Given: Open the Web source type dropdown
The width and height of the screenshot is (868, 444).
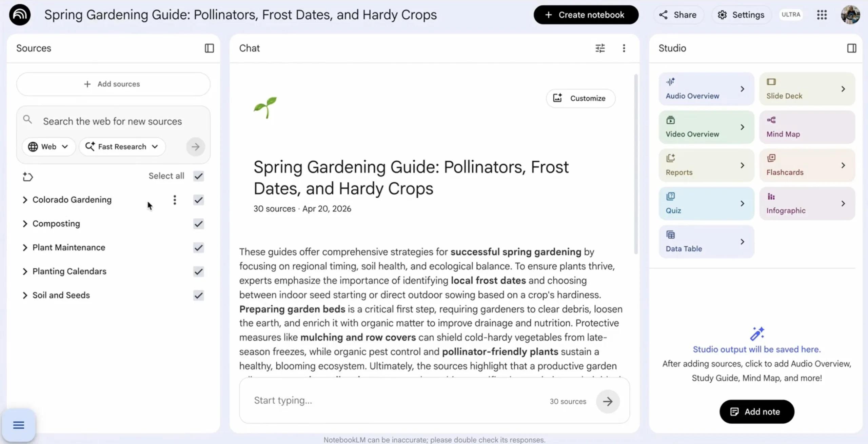Looking at the screenshot, I should pos(48,147).
